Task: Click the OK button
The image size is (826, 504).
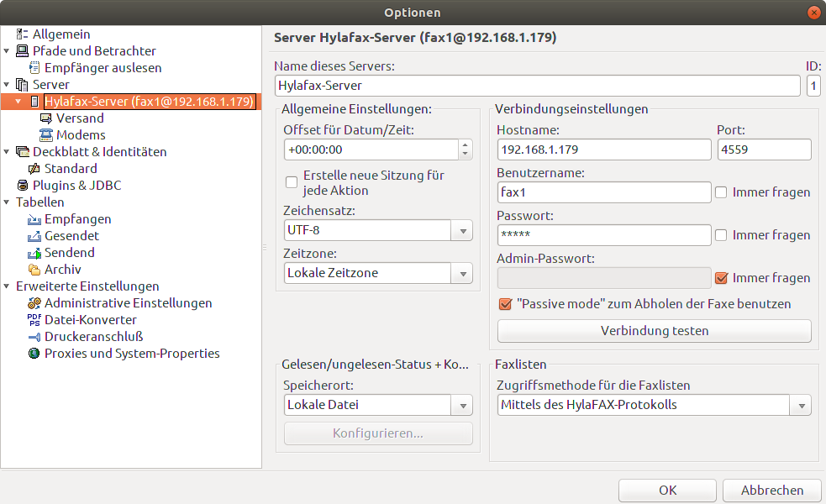Action: pos(667,490)
